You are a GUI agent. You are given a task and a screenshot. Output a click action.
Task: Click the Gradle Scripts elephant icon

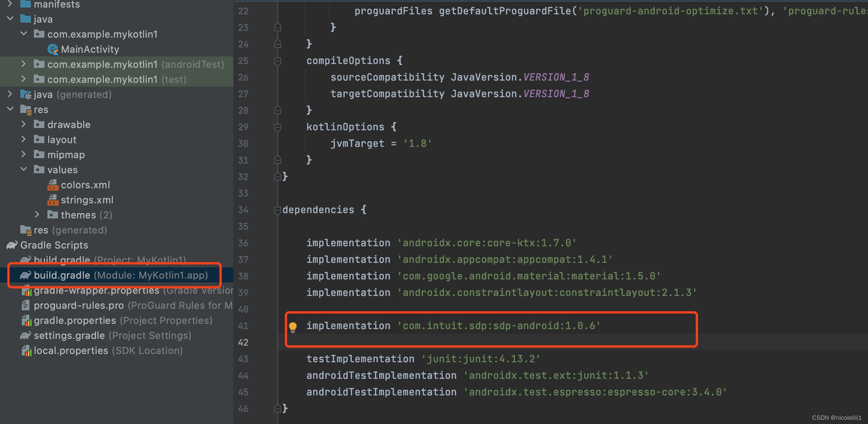(x=12, y=245)
